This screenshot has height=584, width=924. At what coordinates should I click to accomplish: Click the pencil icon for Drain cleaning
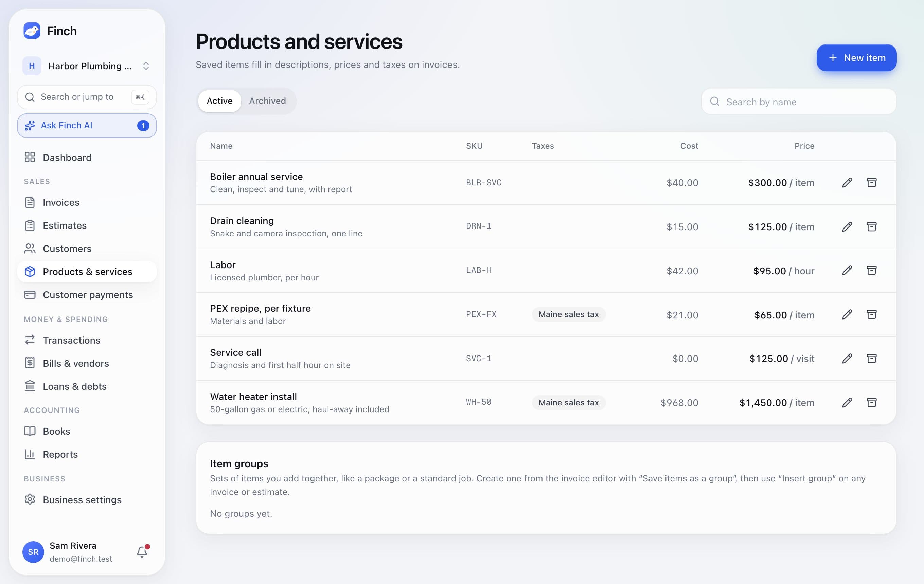(x=847, y=226)
